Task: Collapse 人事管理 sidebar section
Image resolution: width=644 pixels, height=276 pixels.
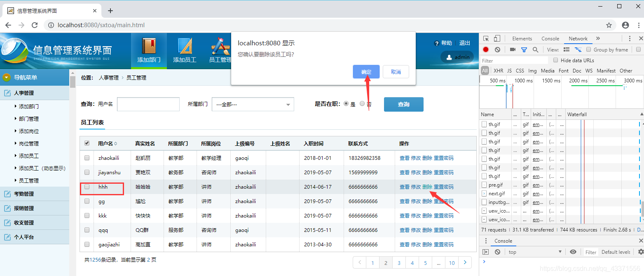Action: click(x=35, y=93)
